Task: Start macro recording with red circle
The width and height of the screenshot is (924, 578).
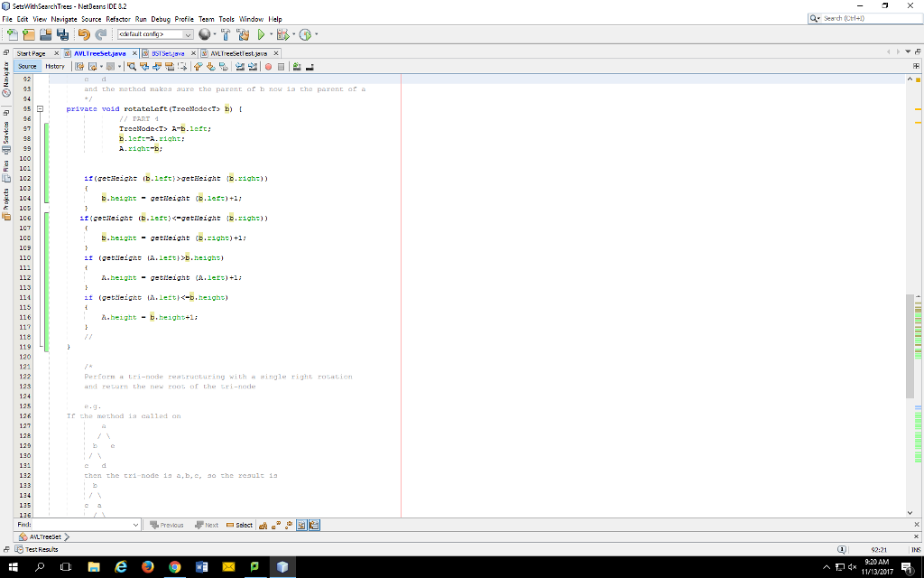Action: pyautogui.click(x=269, y=66)
